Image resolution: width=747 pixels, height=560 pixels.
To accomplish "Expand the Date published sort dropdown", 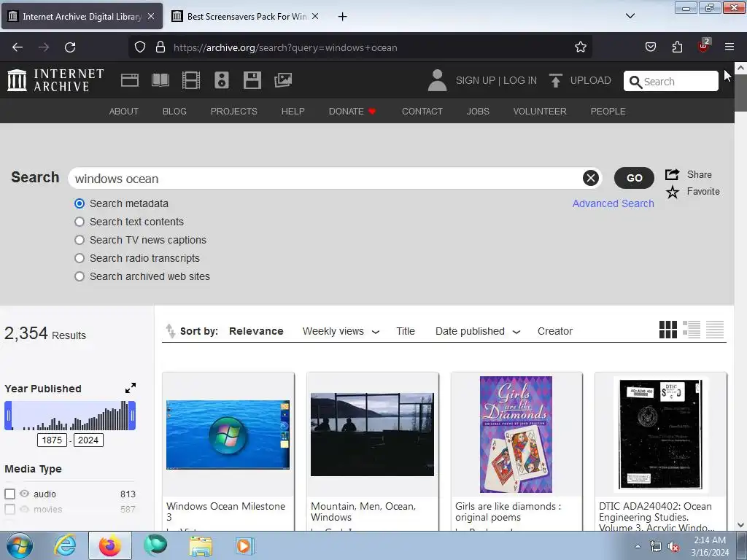I will pyautogui.click(x=516, y=332).
